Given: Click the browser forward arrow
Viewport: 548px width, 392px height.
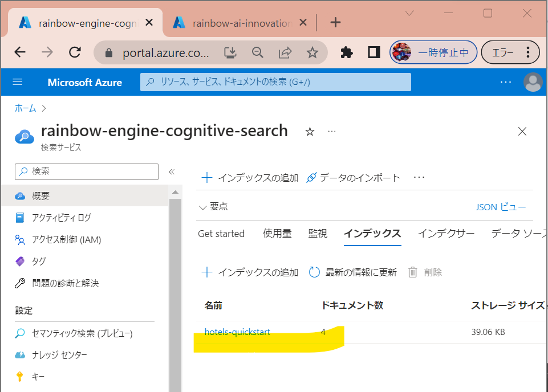Looking at the screenshot, I should click(47, 52).
